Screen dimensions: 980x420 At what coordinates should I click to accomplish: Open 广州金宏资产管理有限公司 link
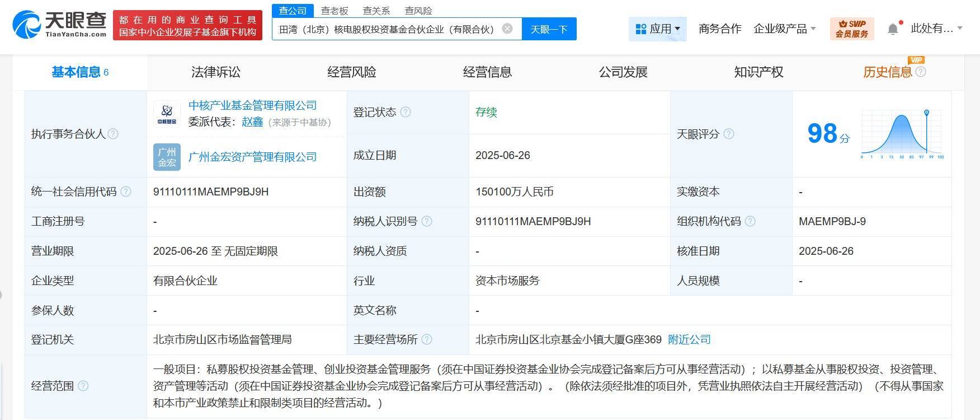point(252,157)
